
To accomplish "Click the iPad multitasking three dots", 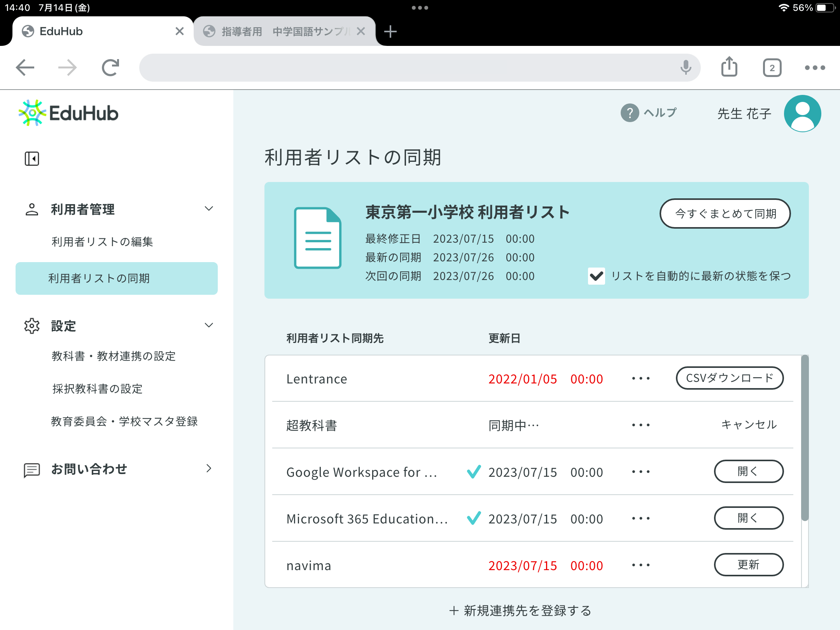I will (x=420, y=8).
